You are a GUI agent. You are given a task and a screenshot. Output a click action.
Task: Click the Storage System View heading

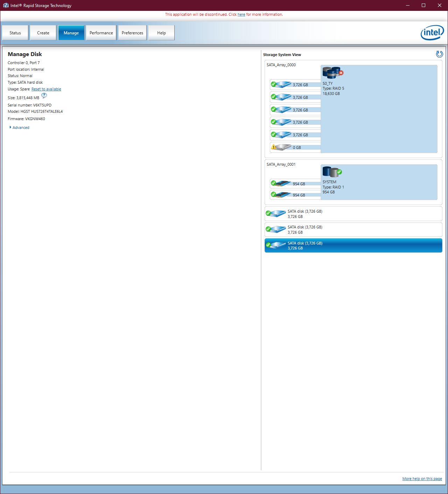pyautogui.click(x=282, y=55)
